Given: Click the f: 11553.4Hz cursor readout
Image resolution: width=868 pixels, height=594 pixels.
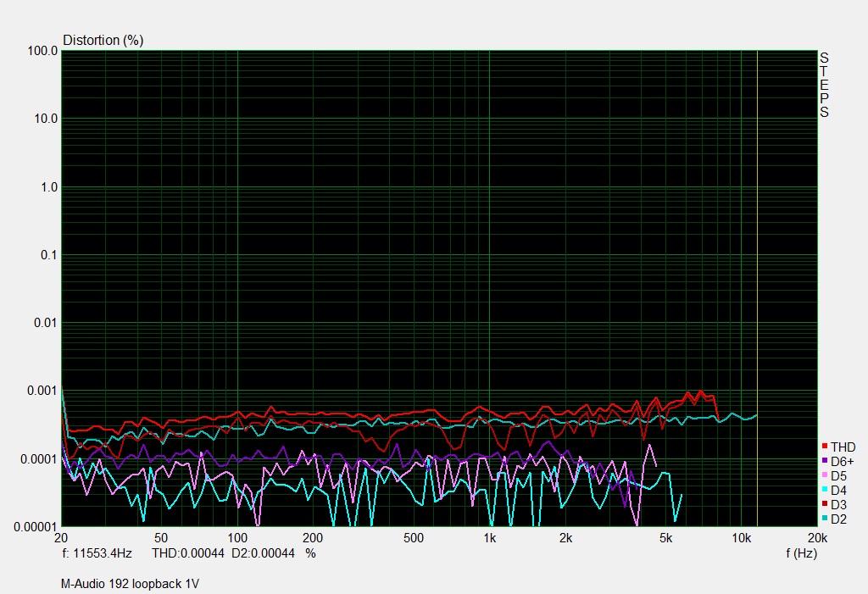Looking at the screenshot, I should pos(97,553).
